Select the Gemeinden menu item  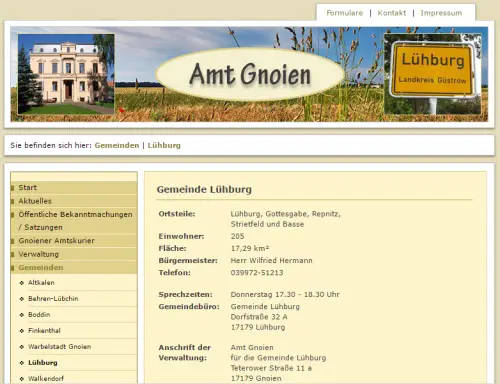coord(74,267)
